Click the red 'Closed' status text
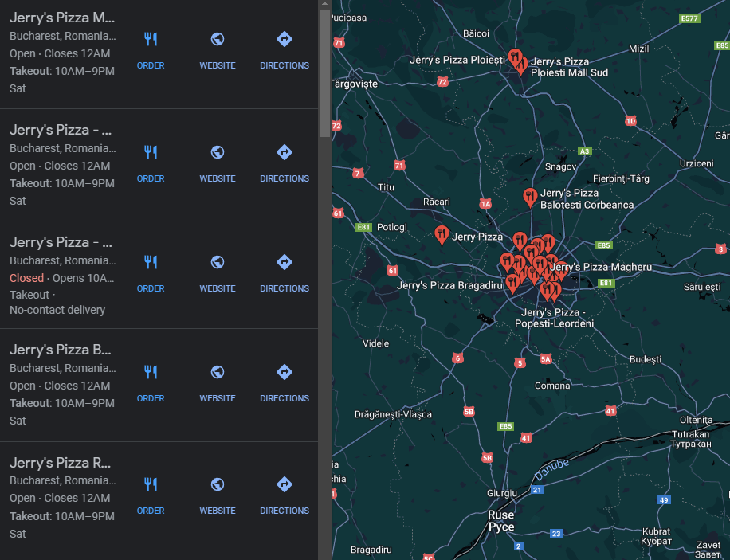This screenshot has height=560, width=730. pyautogui.click(x=26, y=278)
